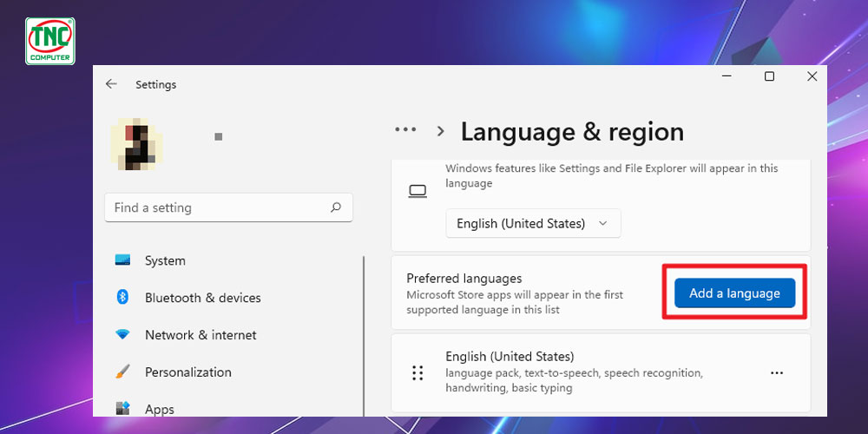Click the System monitor icon

(x=122, y=260)
